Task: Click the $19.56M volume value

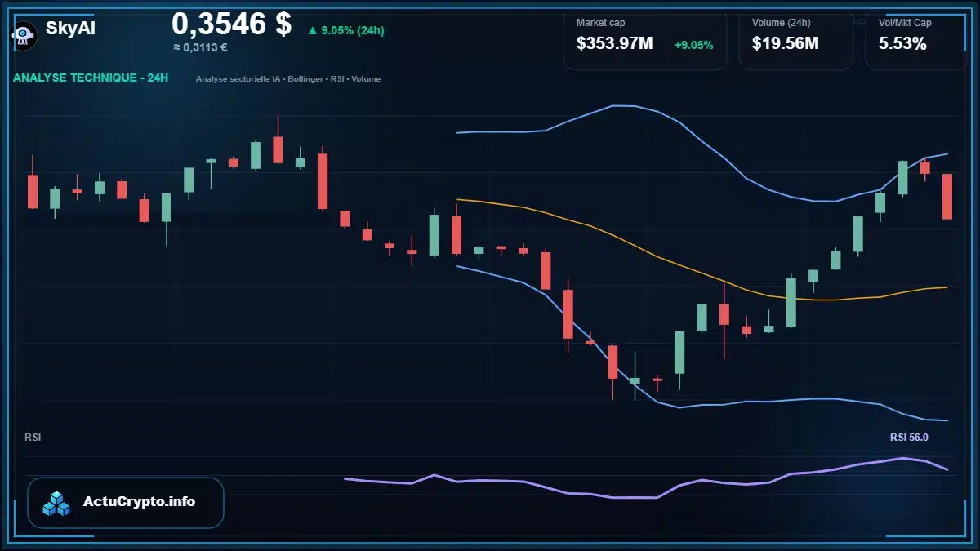Action: pyautogui.click(x=785, y=44)
